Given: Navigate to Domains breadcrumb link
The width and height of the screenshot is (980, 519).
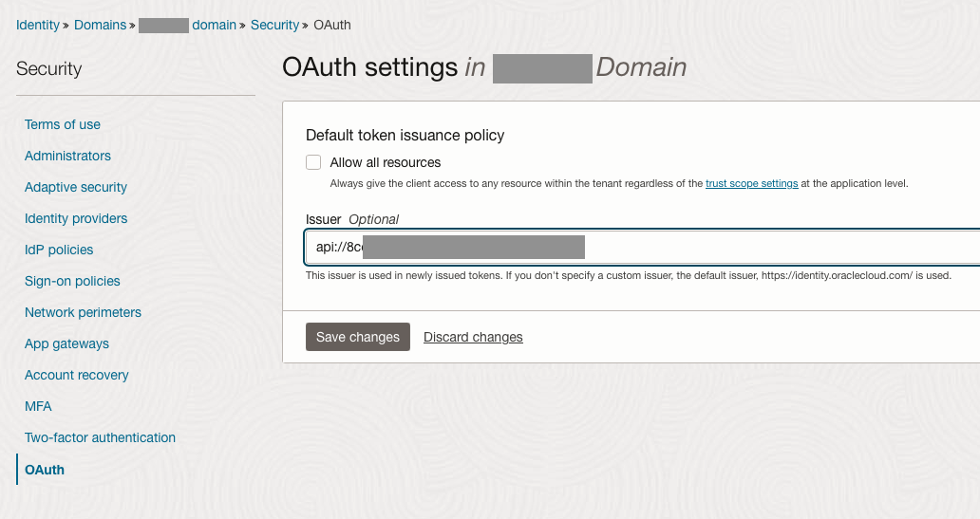Looking at the screenshot, I should click(x=100, y=25).
